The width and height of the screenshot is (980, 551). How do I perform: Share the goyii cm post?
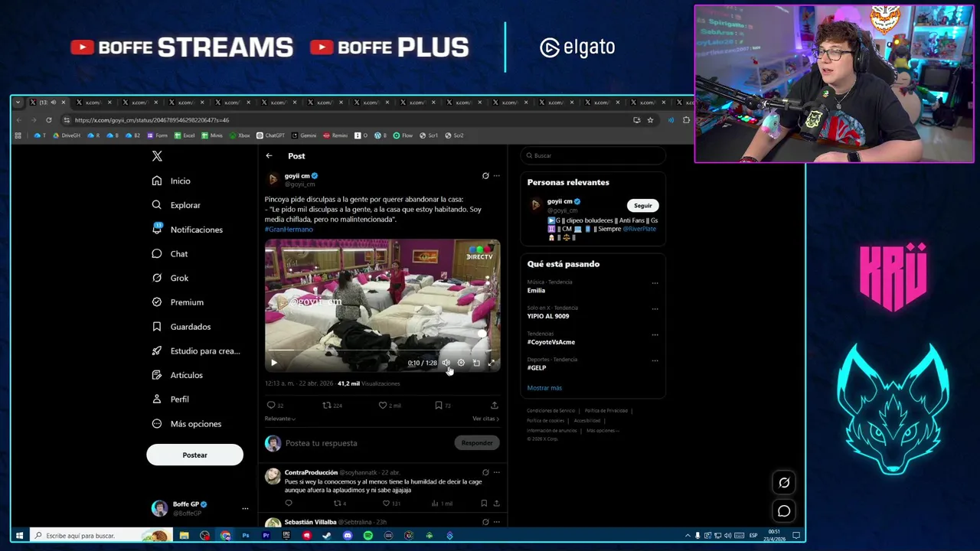(x=495, y=406)
